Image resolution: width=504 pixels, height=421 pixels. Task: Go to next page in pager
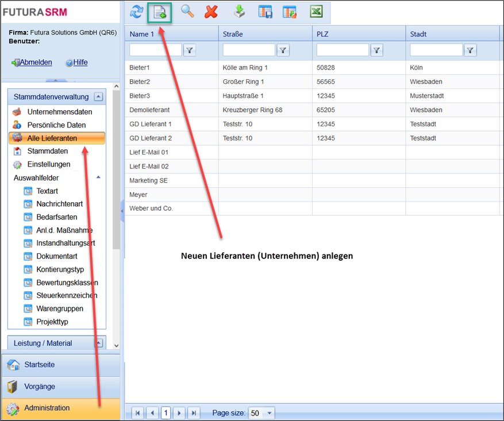point(180,413)
